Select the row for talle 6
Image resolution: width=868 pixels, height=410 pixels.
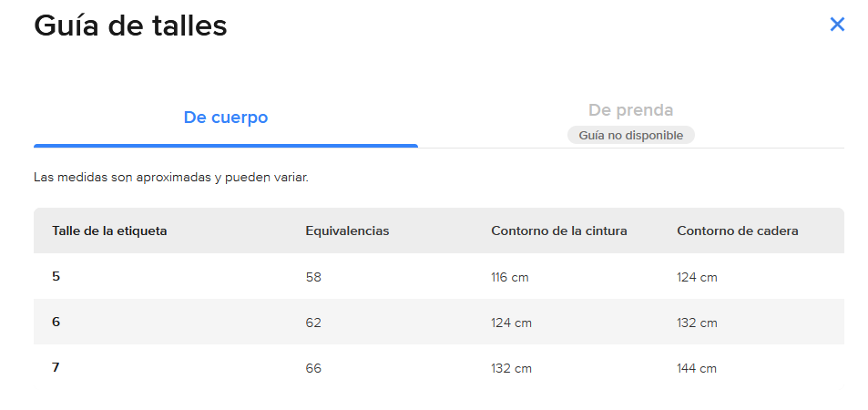coord(56,322)
